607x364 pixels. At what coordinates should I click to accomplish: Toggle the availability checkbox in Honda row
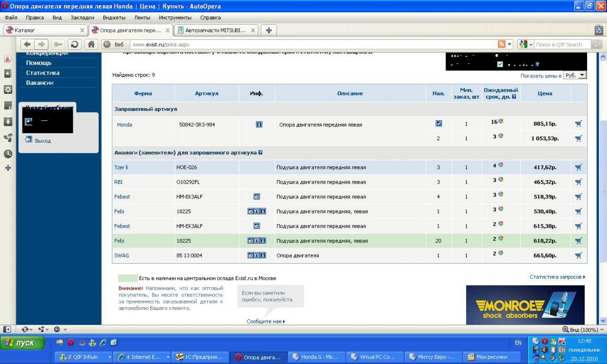point(439,123)
